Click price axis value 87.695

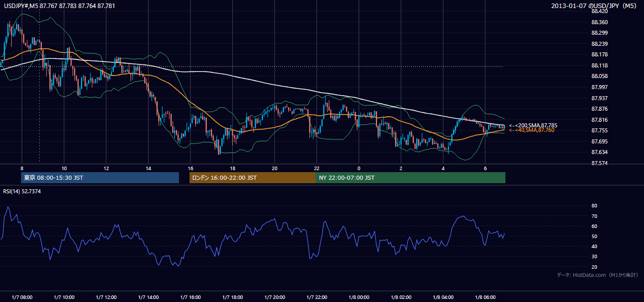pyautogui.click(x=599, y=141)
